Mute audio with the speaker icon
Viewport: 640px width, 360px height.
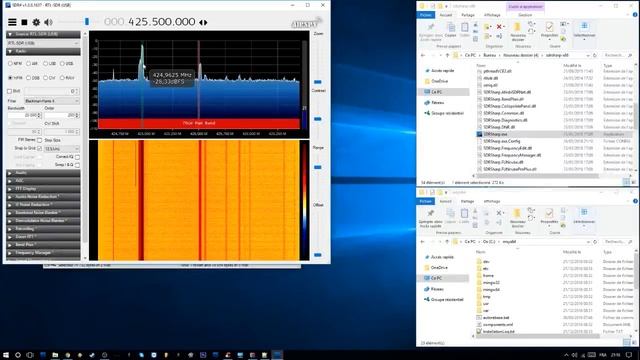(49, 22)
